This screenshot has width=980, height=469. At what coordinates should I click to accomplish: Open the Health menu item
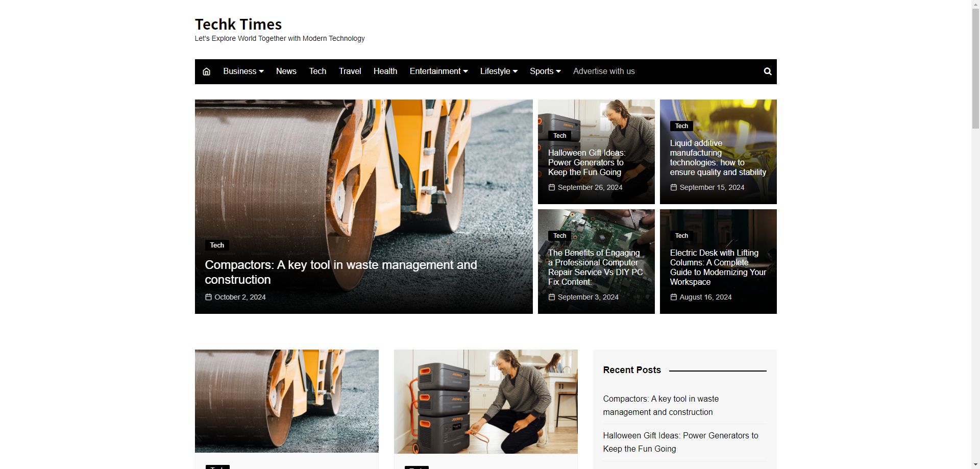click(x=385, y=71)
